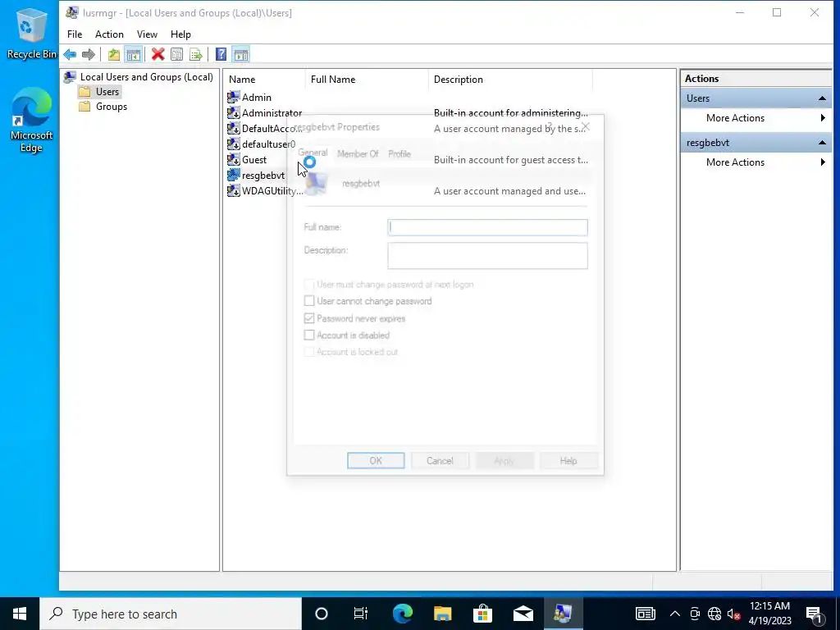Sort by the Name column header
Image resolution: width=840 pixels, height=630 pixels.
pos(265,80)
